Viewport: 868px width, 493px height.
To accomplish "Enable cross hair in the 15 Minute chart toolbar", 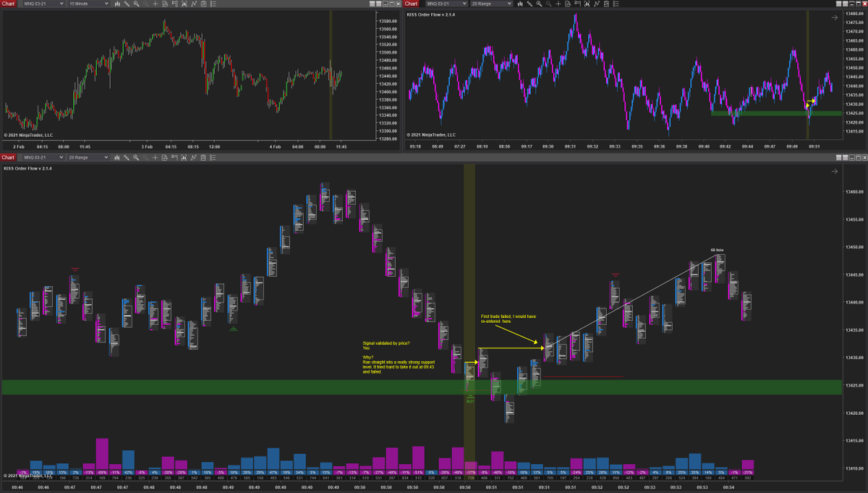I will 156,4.
